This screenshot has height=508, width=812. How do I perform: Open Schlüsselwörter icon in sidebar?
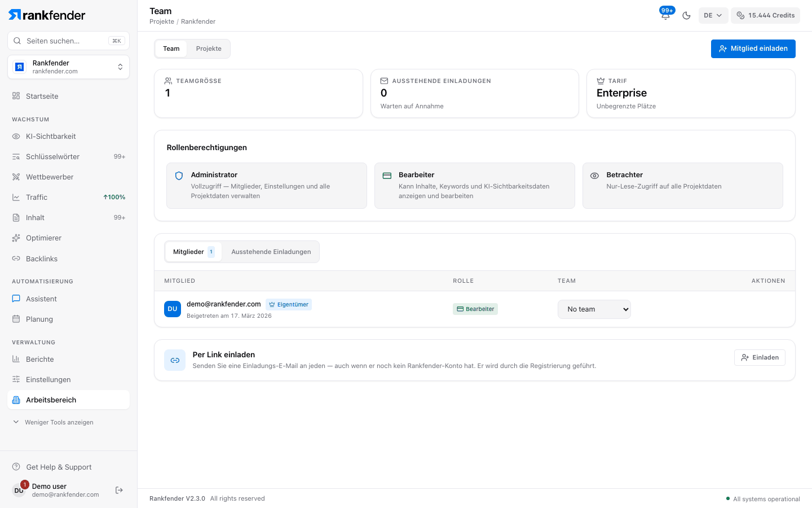click(16, 156)
